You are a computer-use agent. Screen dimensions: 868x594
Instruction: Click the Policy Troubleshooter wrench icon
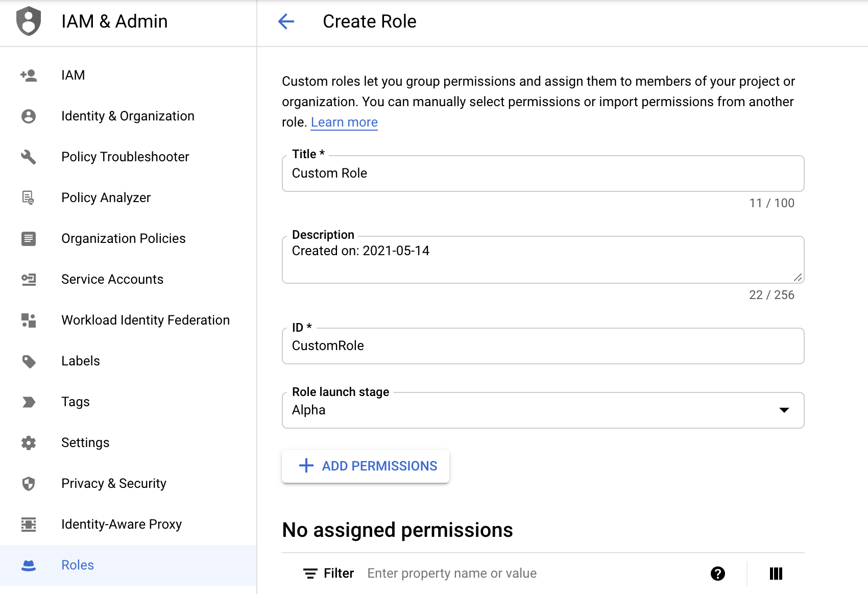click(29, 157)
